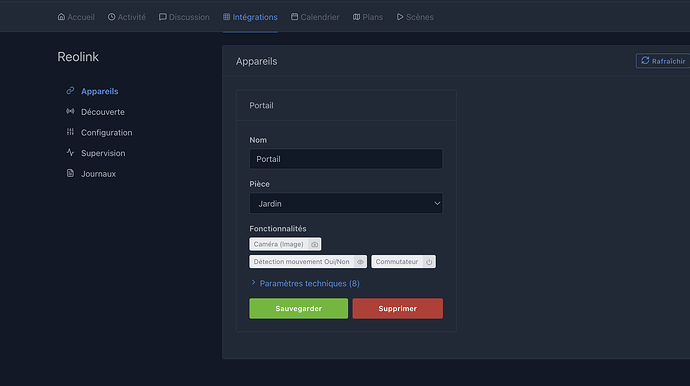Select the Commutateur feature tag
This screenshot has width=690, height=386.
[x=404, y=261]
